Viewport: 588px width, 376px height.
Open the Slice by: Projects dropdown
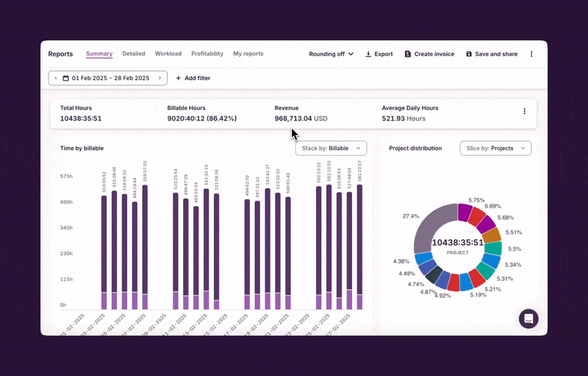[495, 148]
